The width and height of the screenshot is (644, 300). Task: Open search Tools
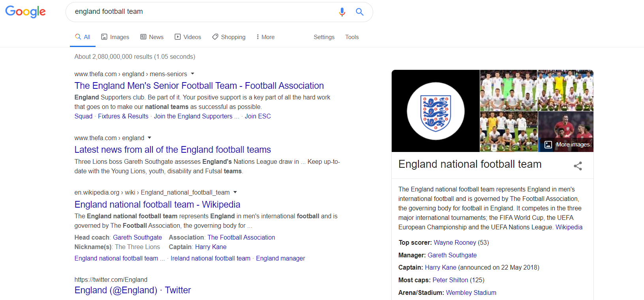(x=352, y=37)
